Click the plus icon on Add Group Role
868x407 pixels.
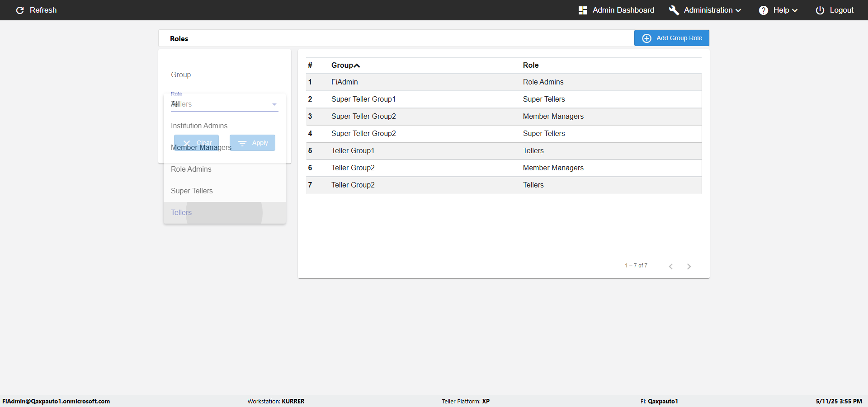647,38
